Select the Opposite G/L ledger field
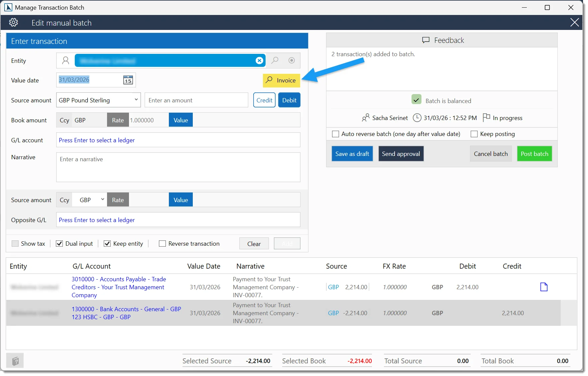The height and width of the screenshot is (376, 588). (178, 220)
